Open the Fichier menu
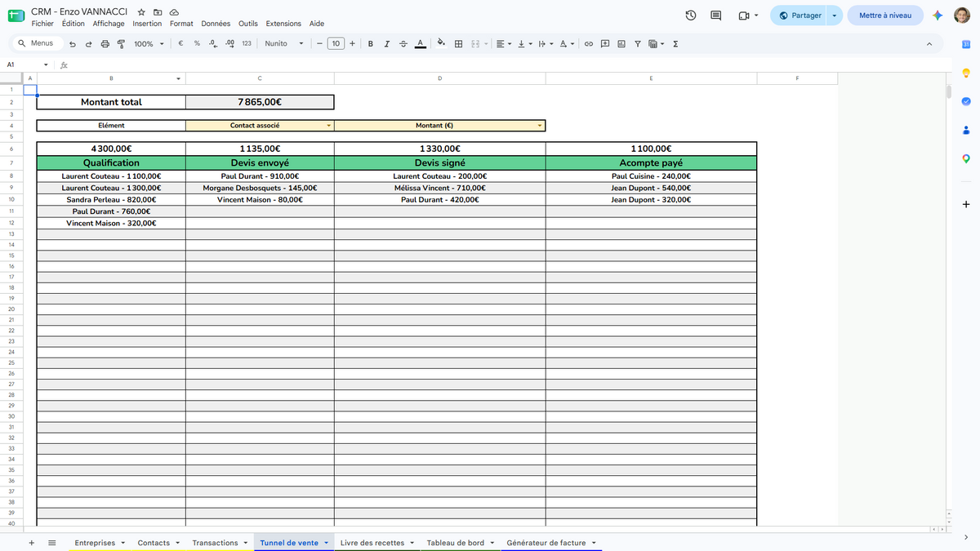The image size is (980, 551). click(42, 24)
